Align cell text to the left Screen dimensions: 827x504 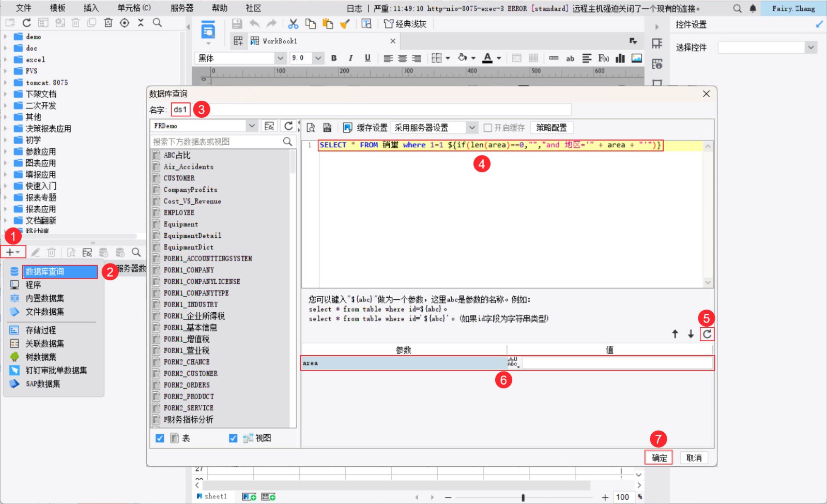388,58
